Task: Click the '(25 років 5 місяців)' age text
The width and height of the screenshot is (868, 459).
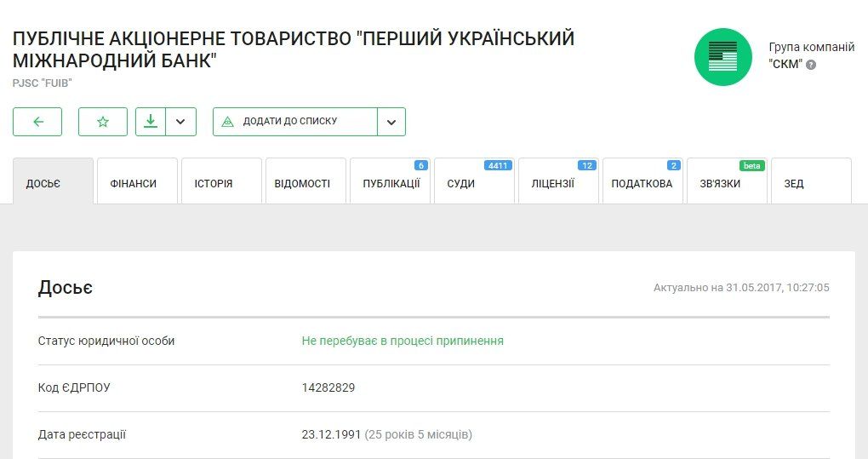Action: tap(419, 434)
